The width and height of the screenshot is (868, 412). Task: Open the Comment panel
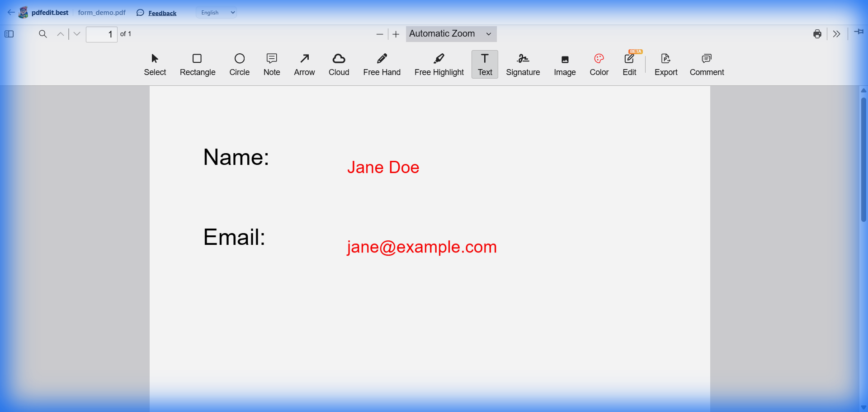707,64
